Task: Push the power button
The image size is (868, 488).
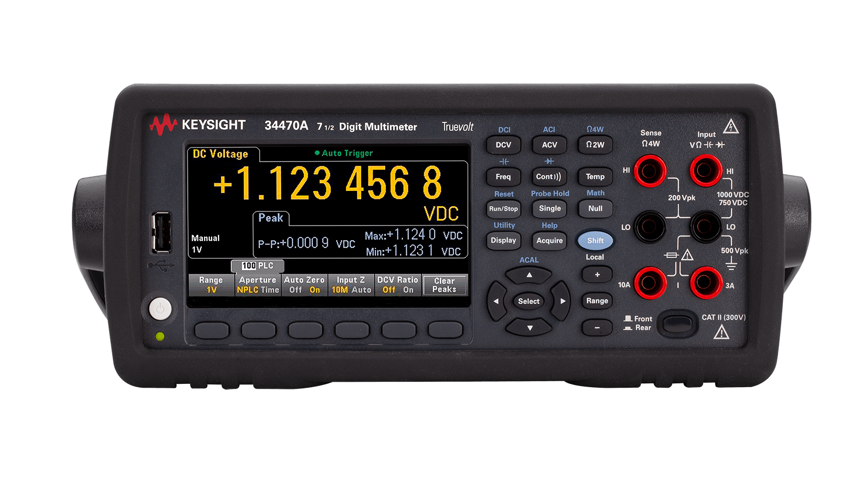Action: [x=159, y=310]
